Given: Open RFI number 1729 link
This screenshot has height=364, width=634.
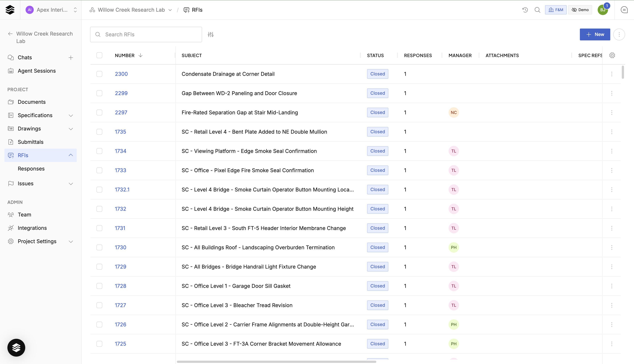Looking at the screenshot, I should point(120,267).
